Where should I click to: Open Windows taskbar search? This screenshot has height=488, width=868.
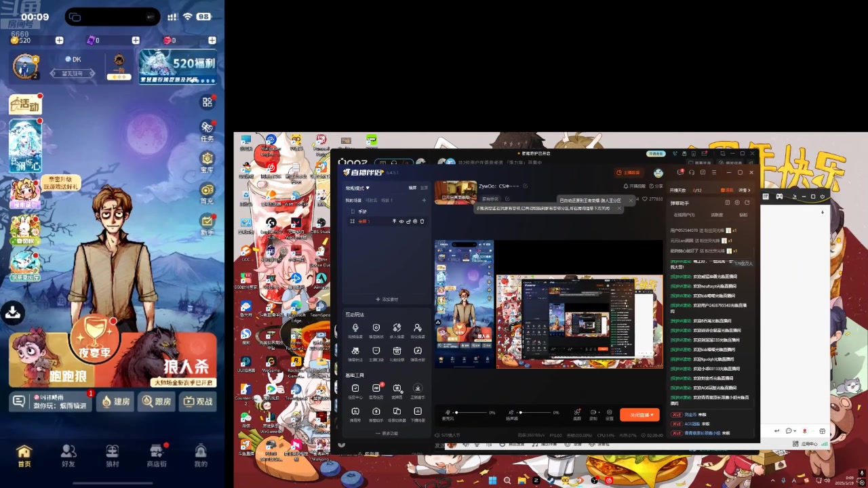click(507, 480)
